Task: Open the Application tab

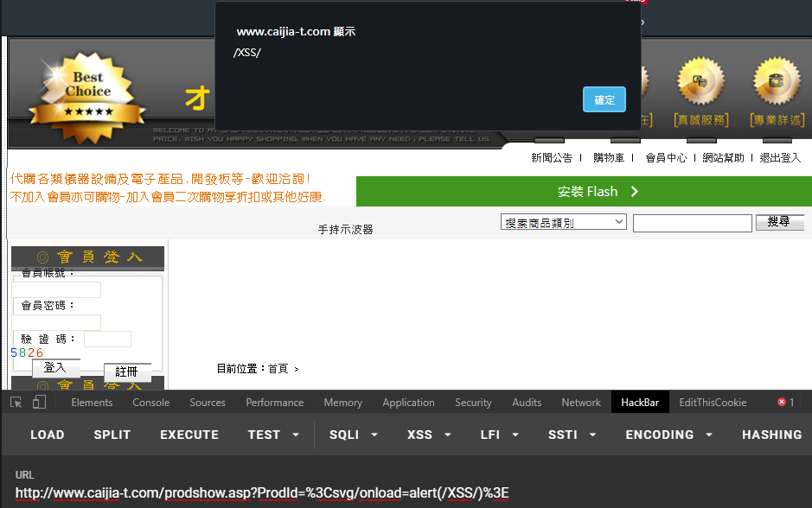Action: pyautogui.click(x=408, y=403)
